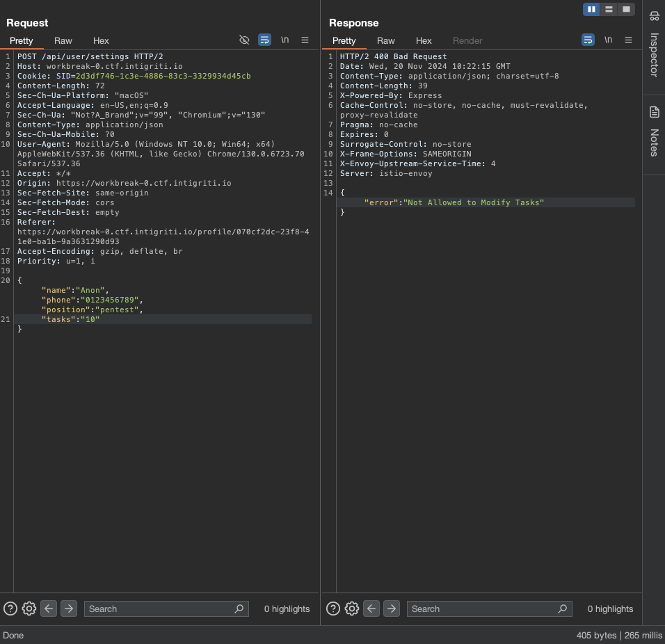Image resolution: width=665 pixels, height=644 pixels.
Task: Toggle show newline \n icon in Request panel
Action: (285, 40)
